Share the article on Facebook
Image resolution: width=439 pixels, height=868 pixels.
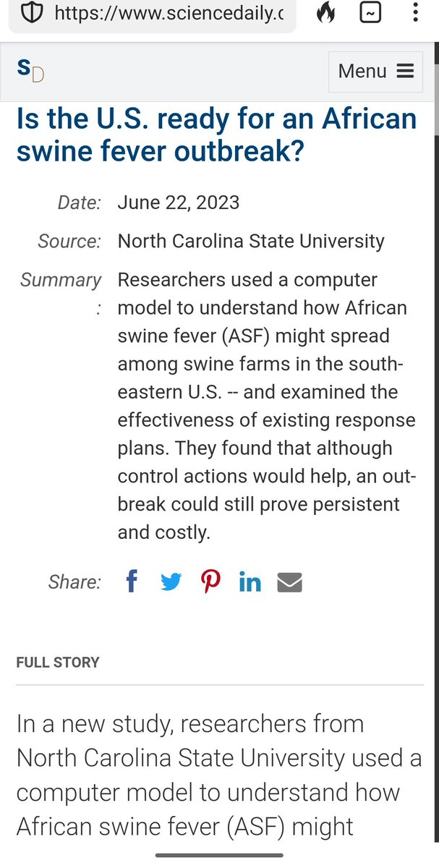132,581
